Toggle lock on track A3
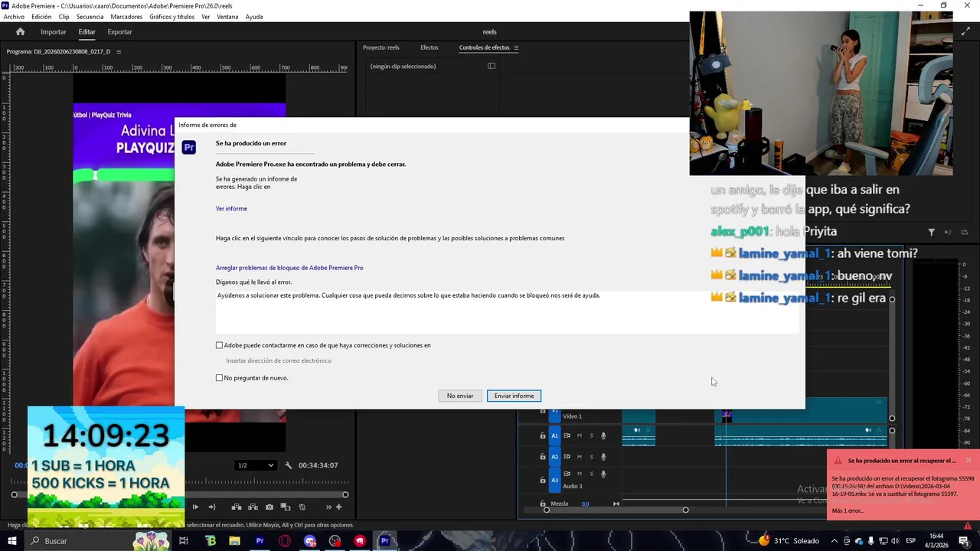Image resolution: width=980 pixels, height=551 pixels. point(543,480)
